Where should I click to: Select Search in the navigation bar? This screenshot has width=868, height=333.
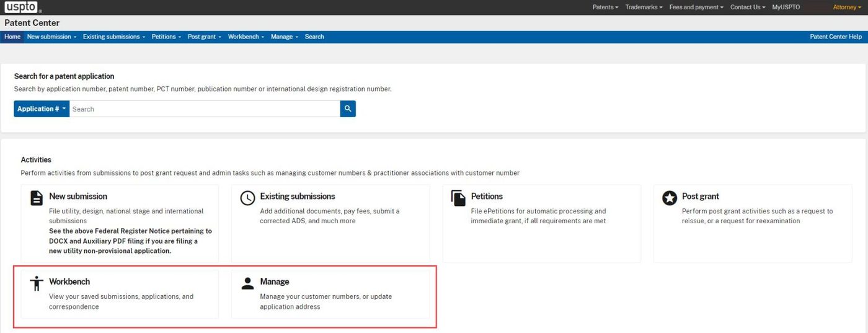tap(314, 37)
